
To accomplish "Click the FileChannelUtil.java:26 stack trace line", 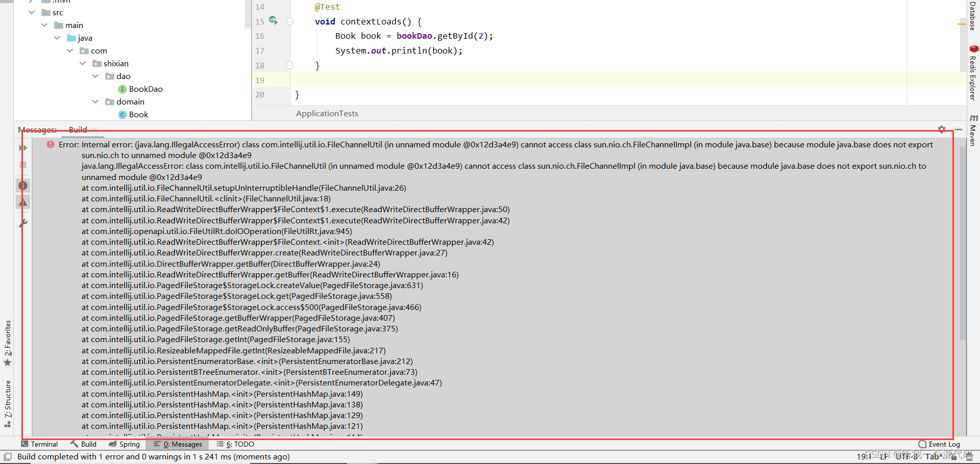I will point(244,188).
